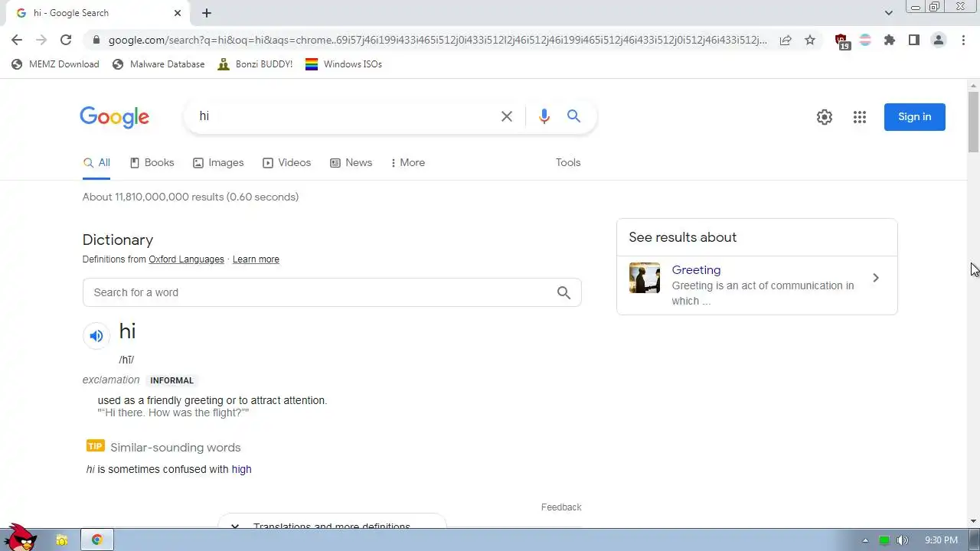The width and height of the screenshot is (980, 551).
Task: Open Windows ISOs bookmark
Action: (x=344, y=64)
